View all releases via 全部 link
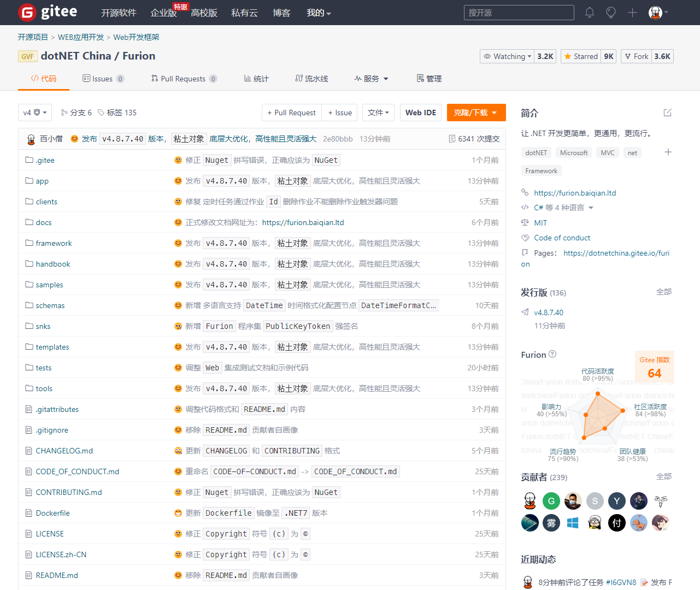This screenshot has width=700, height=590. 664,292
